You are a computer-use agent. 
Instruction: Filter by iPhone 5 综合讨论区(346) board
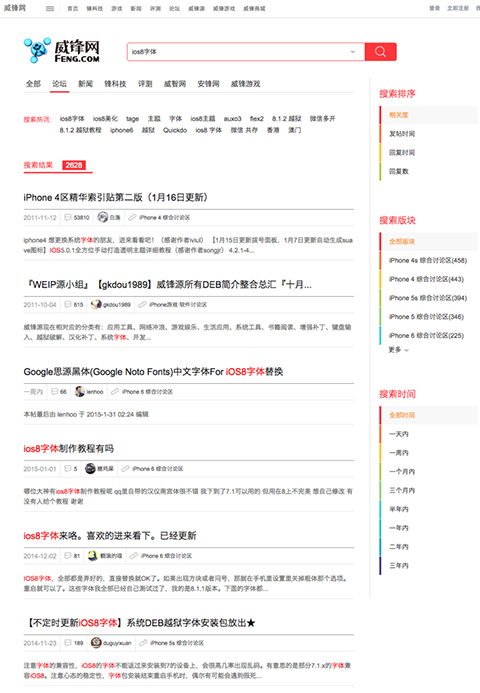pyautogui.click(x=426, y=316)
